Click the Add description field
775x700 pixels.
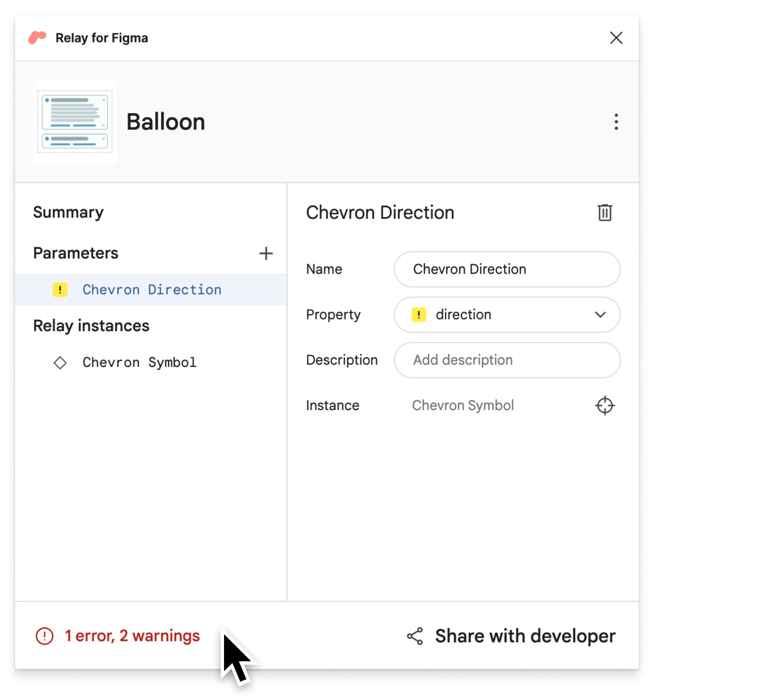tap(507, 360)
